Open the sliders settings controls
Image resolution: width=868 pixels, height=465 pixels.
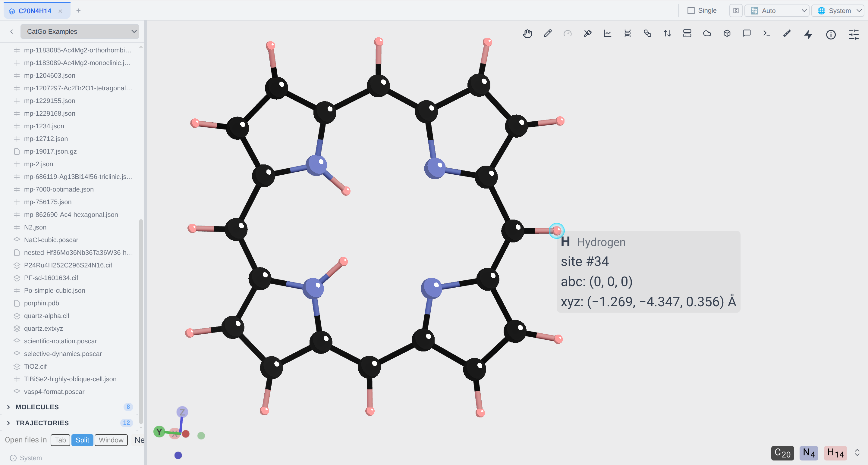point(854,34)
